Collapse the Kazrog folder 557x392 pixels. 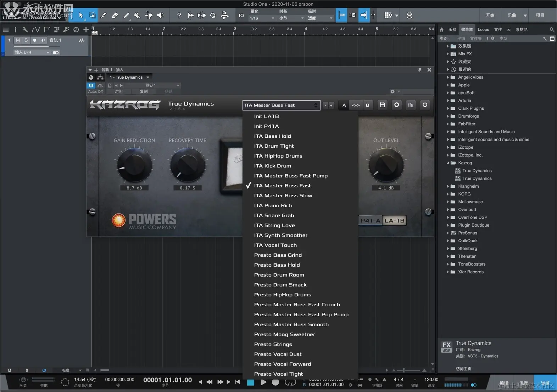448,163
